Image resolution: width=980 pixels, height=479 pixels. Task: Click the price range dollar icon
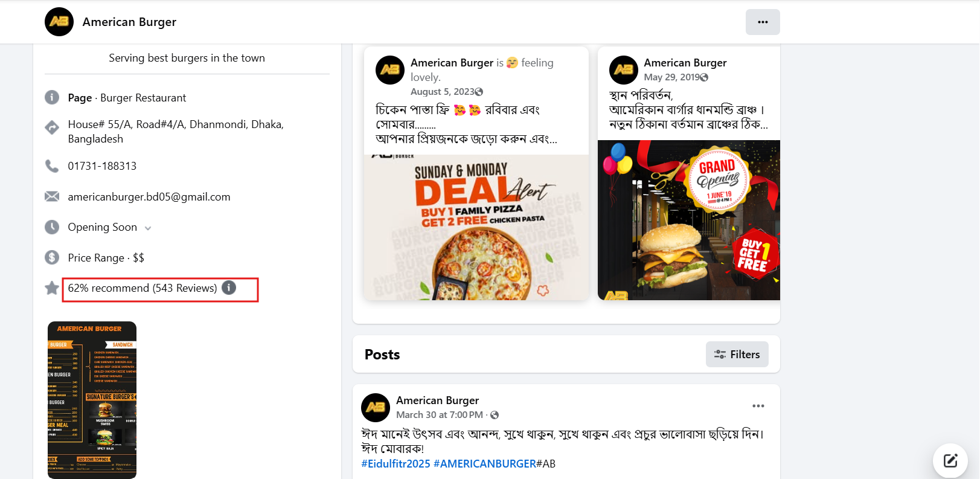[52, 258]
